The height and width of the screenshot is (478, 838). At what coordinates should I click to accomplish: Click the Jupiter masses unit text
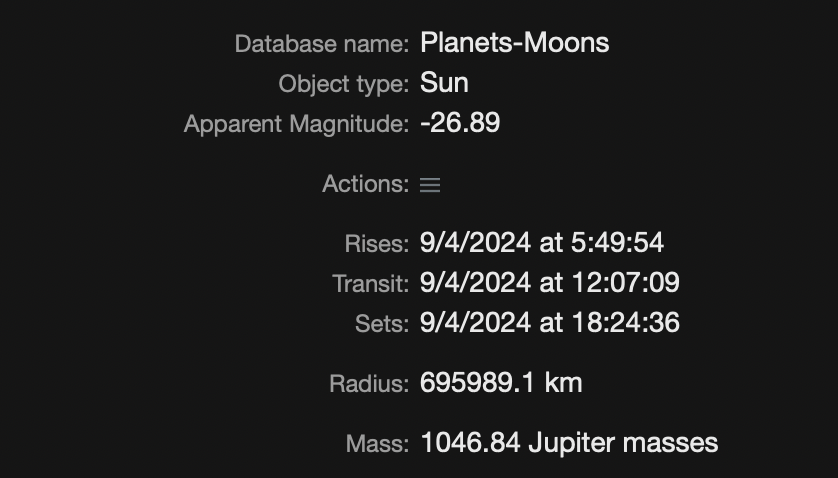623,442
